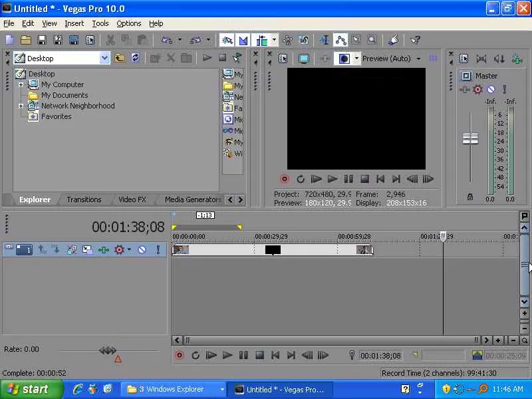Toggle Master fader lock channels icon
Image resolution: width=532 pixels, height=399 pixels.
pyautogui.click(x=470, y=197)
